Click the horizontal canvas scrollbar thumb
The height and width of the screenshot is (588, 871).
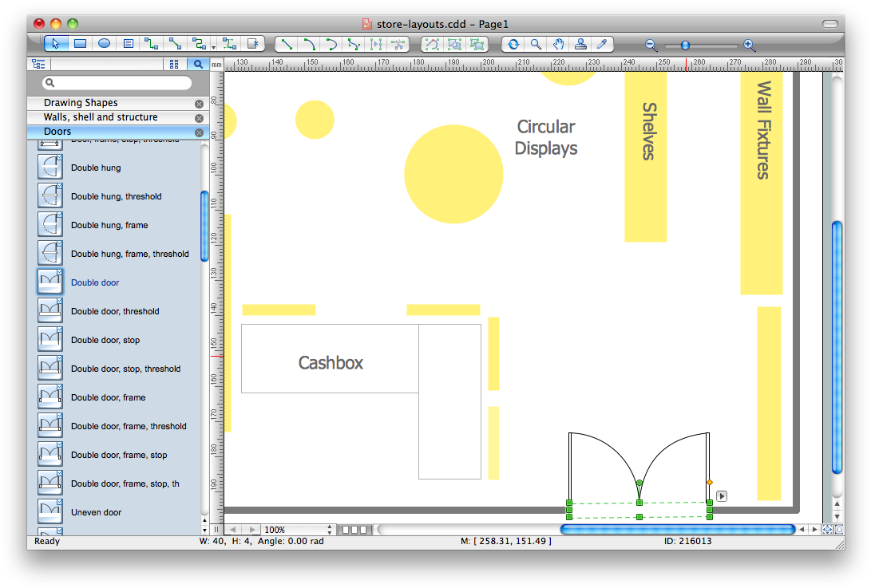[678, 530]
